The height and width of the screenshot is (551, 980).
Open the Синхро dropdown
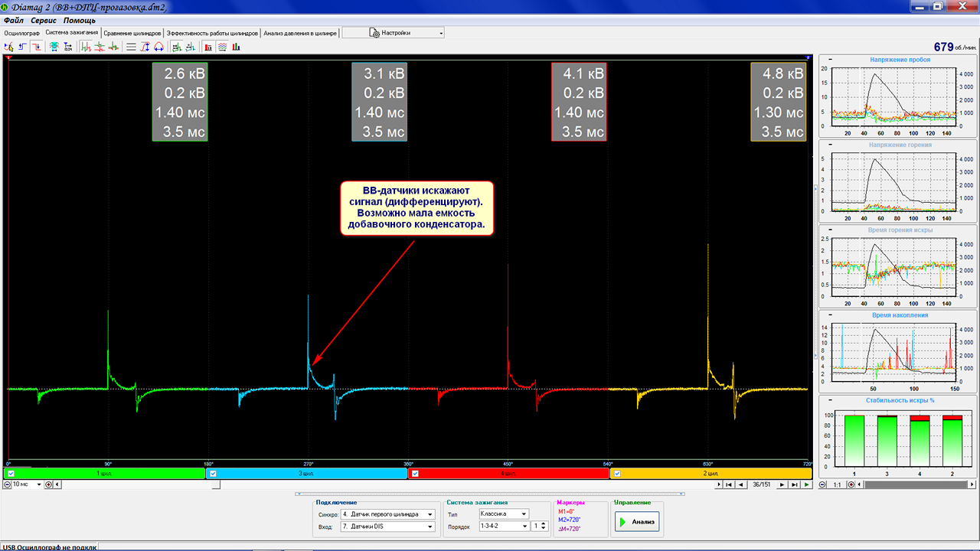(x=430, y=514)
